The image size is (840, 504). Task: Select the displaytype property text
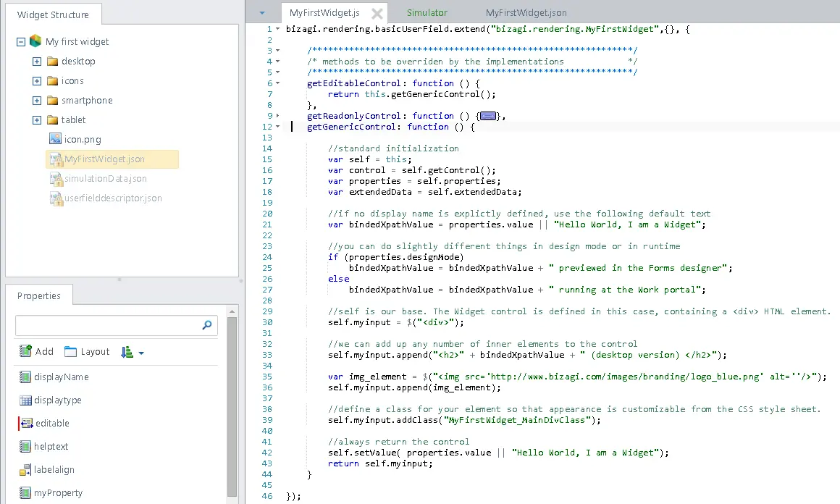58,400
